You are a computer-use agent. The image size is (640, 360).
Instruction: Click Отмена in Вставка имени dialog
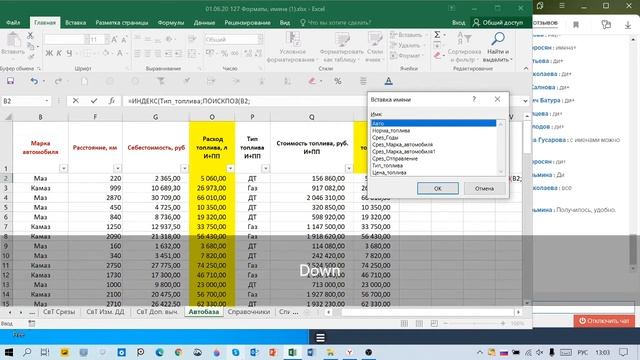[484, 188]
